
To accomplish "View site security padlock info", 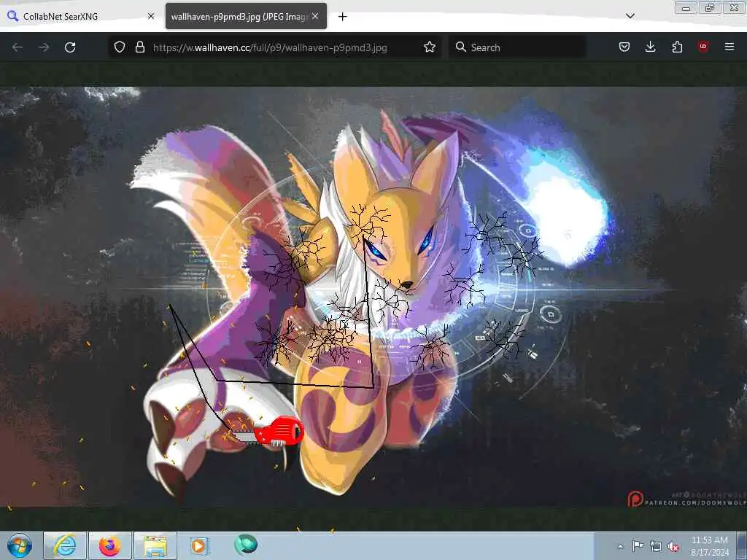I will 139,47.
